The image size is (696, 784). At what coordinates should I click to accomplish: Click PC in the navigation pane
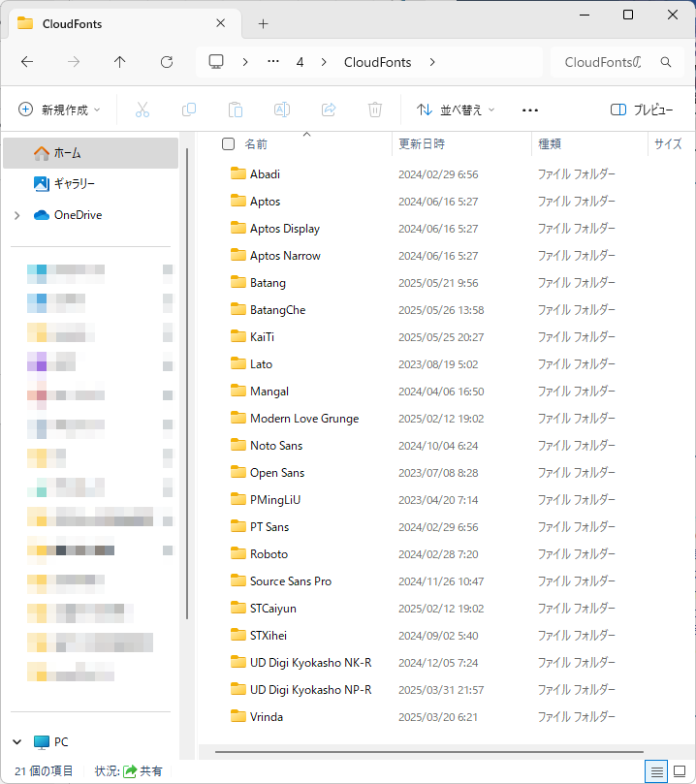click(x=51, y=742)
